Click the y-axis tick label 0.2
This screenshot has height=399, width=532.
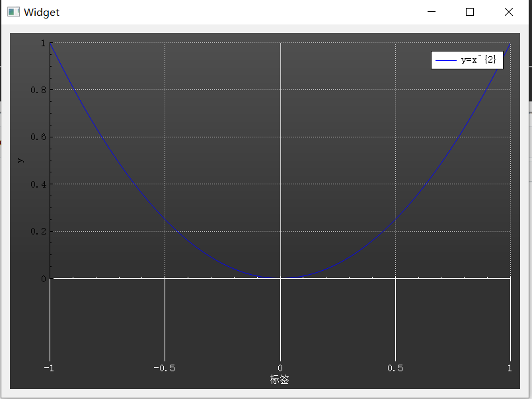pos(38,231)
